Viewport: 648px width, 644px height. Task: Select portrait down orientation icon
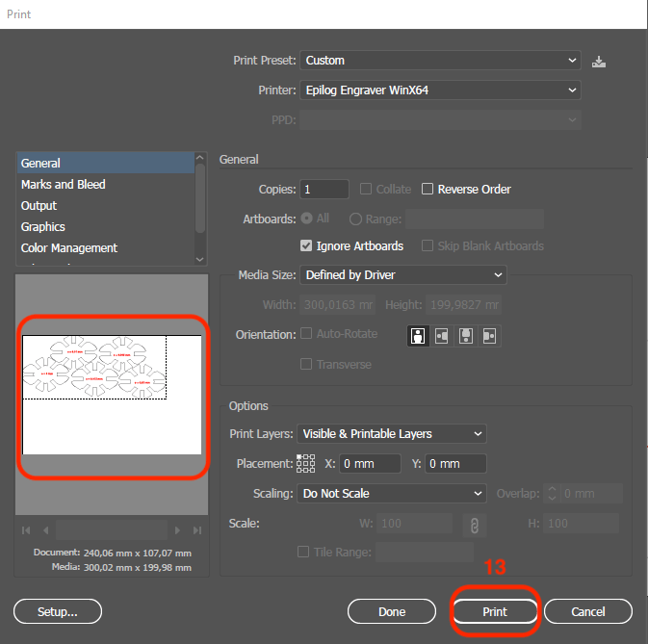click(466, 336)
